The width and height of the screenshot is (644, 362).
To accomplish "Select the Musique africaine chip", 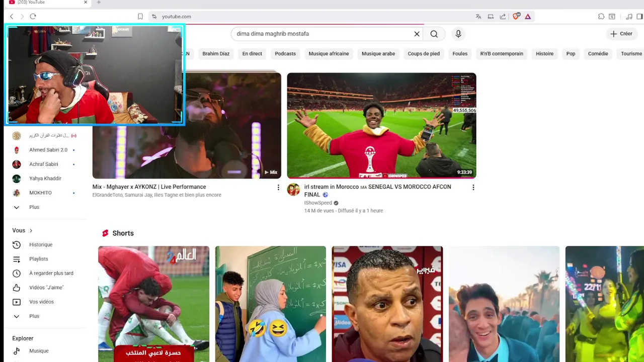I will coord(329,53).
